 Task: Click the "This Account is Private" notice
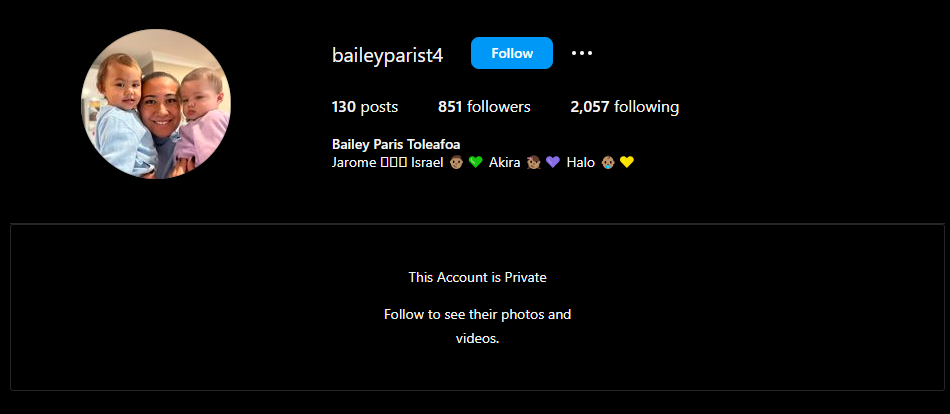477,277
